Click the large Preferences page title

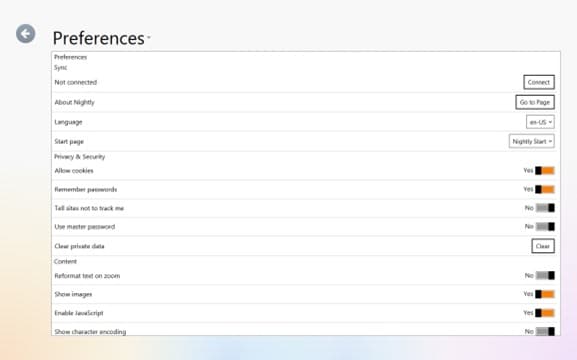99,38
